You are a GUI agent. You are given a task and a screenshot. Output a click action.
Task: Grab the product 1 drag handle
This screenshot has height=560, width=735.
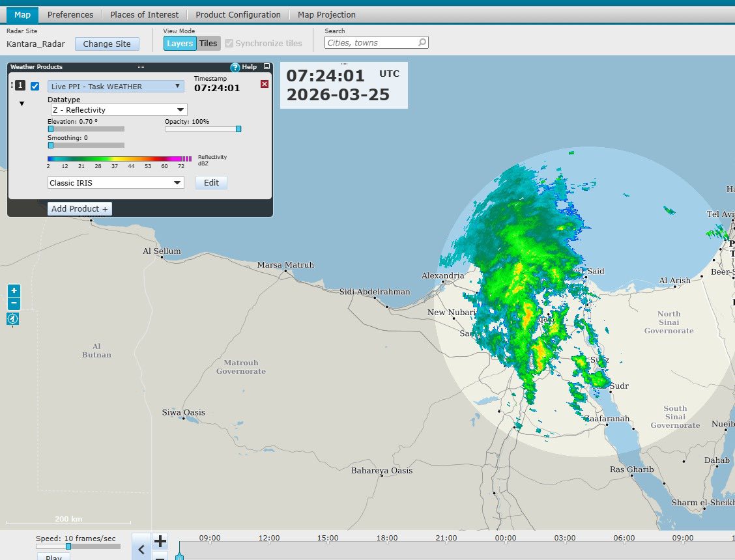tap(12, 85)
